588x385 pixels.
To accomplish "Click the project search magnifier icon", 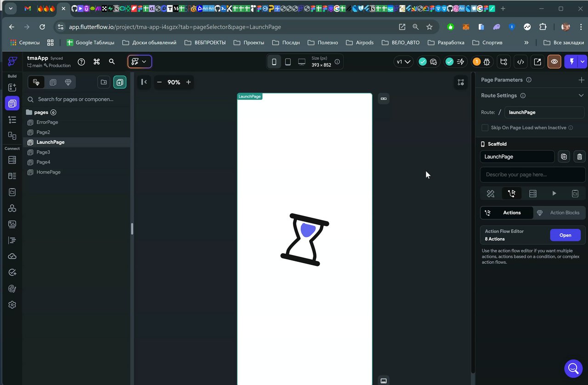I will click(112, 62).
